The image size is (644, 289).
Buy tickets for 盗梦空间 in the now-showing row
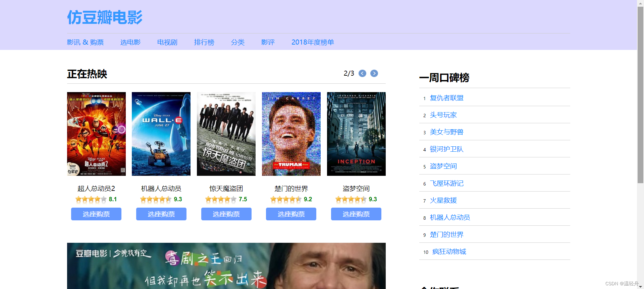point(356,214)
